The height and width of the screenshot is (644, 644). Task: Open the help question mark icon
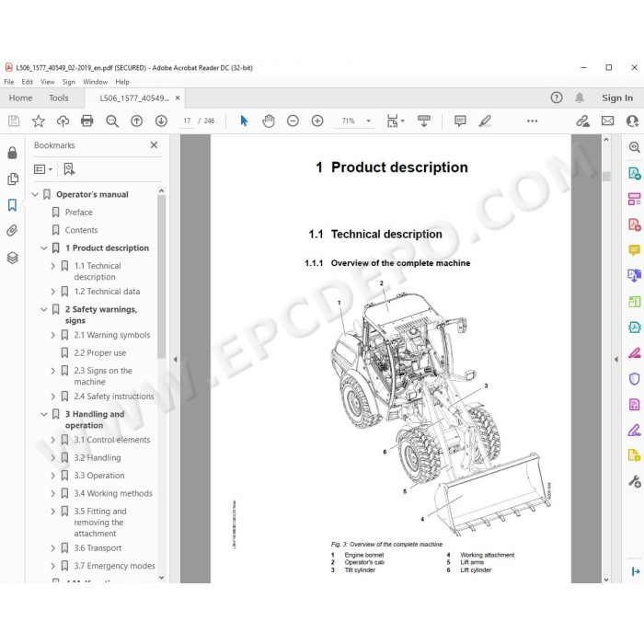tap(557, 98)
